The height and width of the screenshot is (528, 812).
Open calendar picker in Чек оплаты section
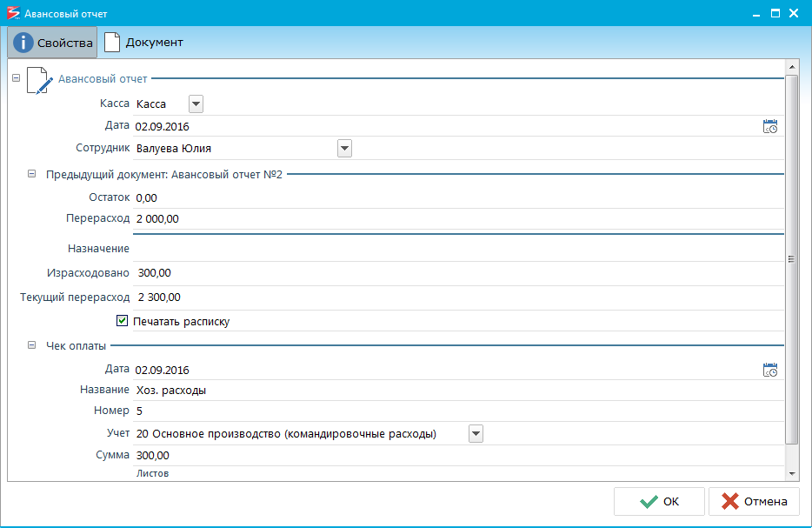(x=770, y=370)
